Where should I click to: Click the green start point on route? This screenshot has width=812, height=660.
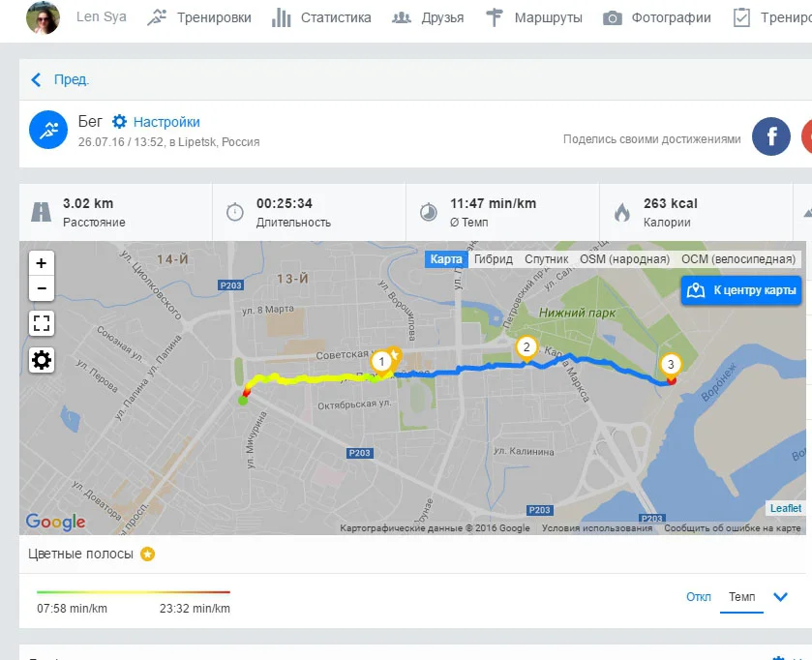(x=242, y=400)
